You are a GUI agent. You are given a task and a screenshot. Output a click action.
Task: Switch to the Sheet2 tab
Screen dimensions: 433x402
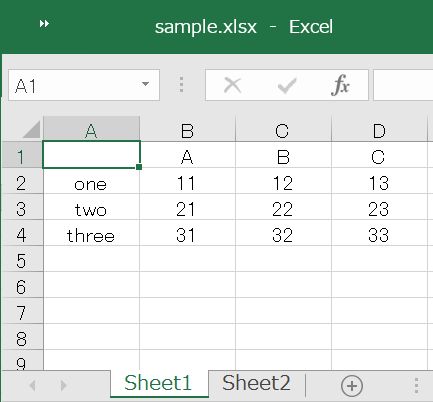coord(256,383)
